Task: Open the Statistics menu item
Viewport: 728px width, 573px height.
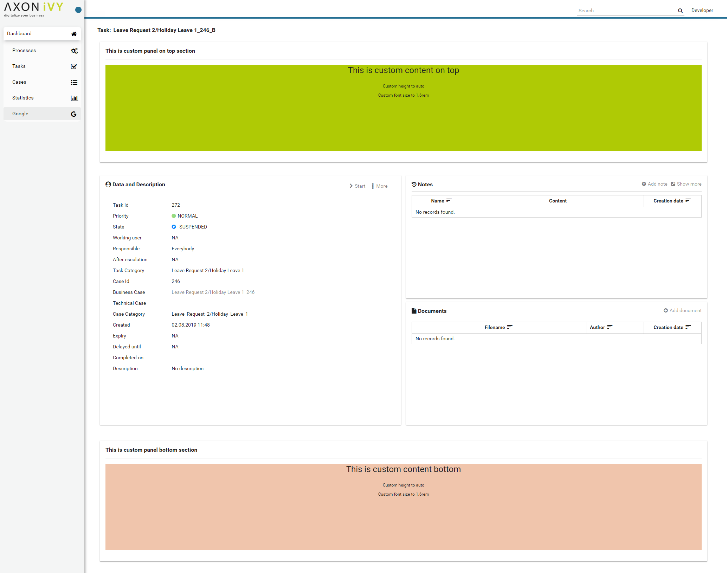Action: click(x=42, y=98)
